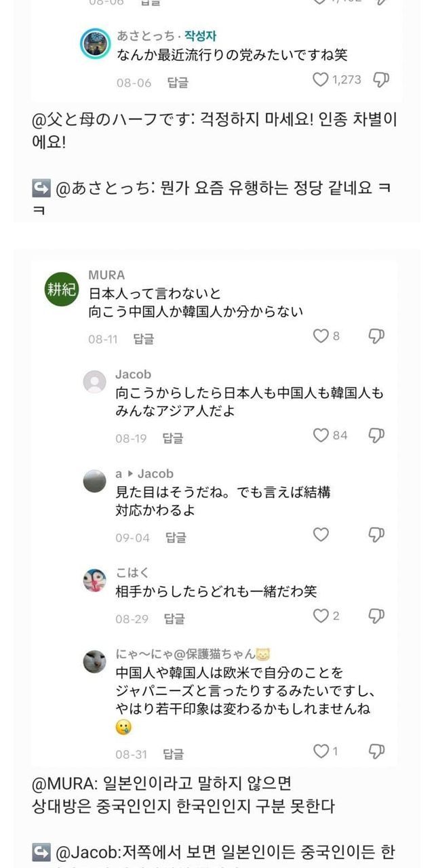Dislike にゃ〜にゃ's comment
This screenshot has width=434, height=868.
coord(376,751)
